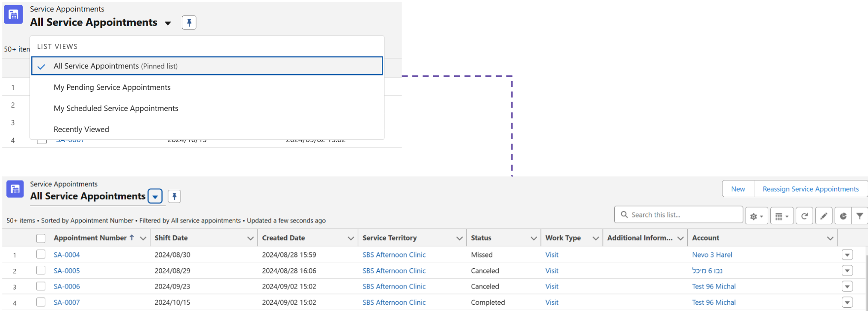
Task: Open row actions for SA-0006
Action: click(847, 286)
